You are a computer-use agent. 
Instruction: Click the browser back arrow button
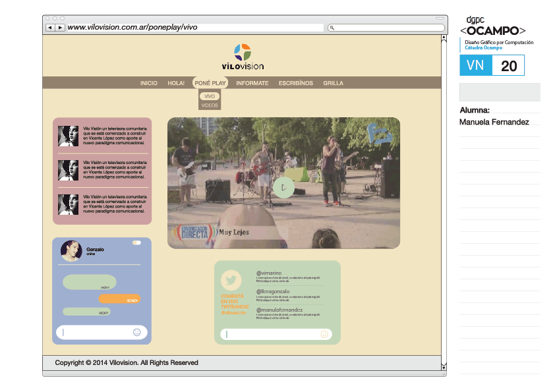click(50, 28)
